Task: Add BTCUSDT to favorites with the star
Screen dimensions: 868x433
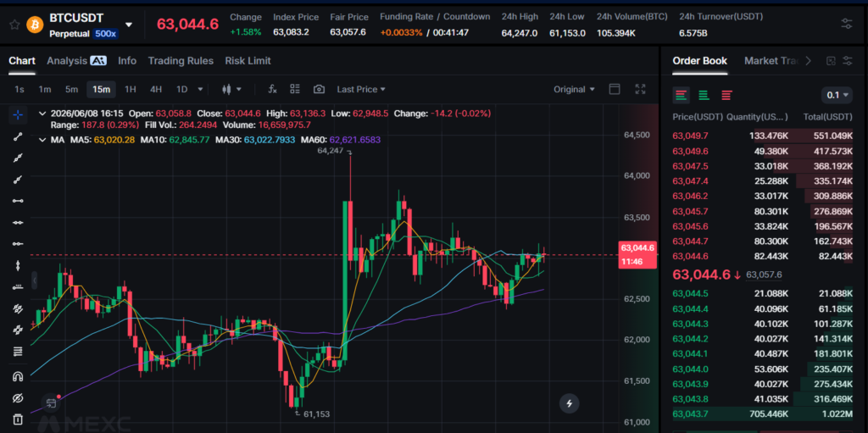Action: click(14, 25)
